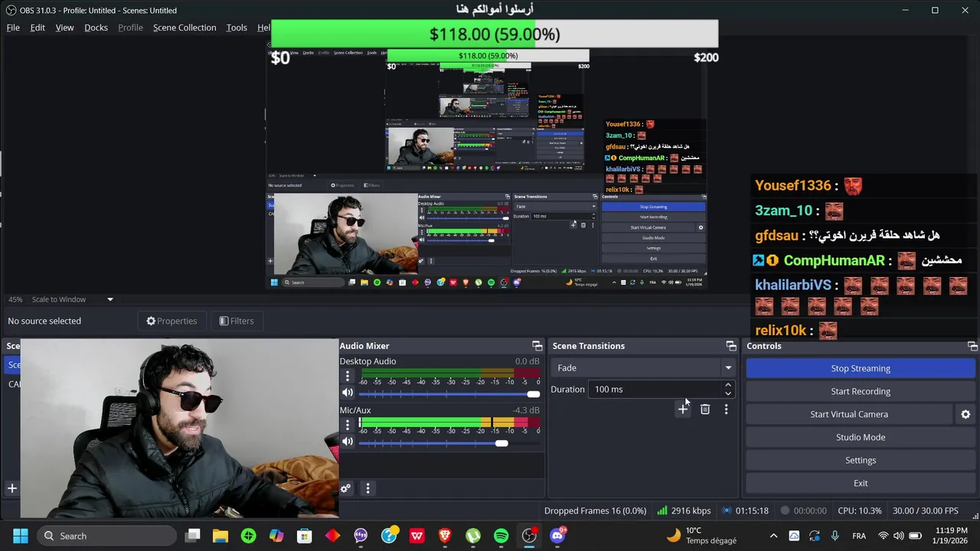The height and width of the screenshot is (551, 980).
Task: Mute the Desktop Audio speaker
Action: pos(348,393)
